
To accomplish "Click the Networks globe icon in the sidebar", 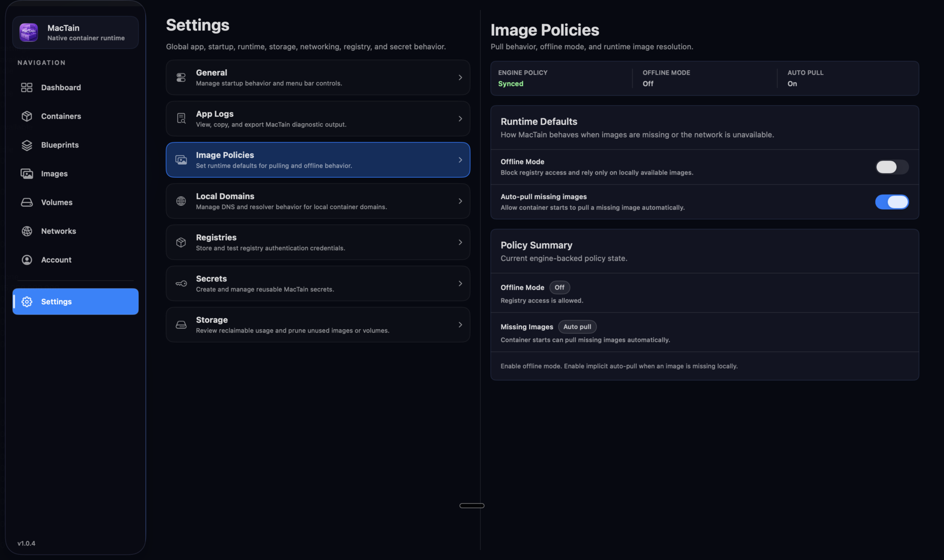I will (27, 231).
